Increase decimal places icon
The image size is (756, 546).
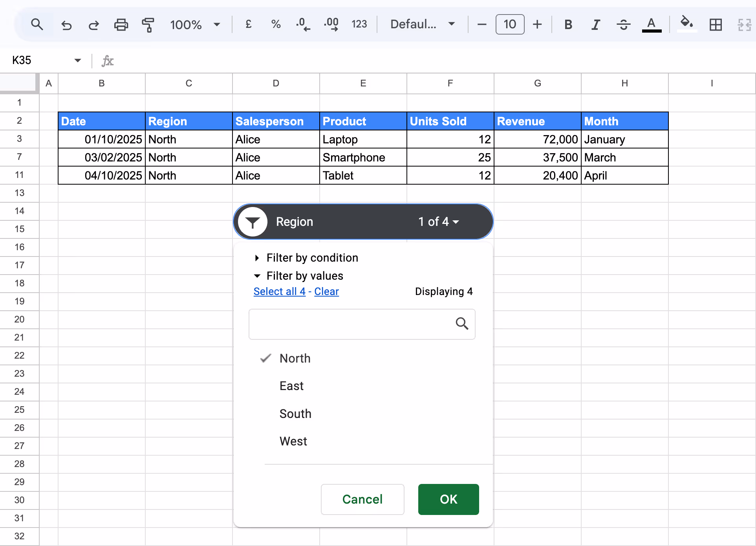point(331,24)
